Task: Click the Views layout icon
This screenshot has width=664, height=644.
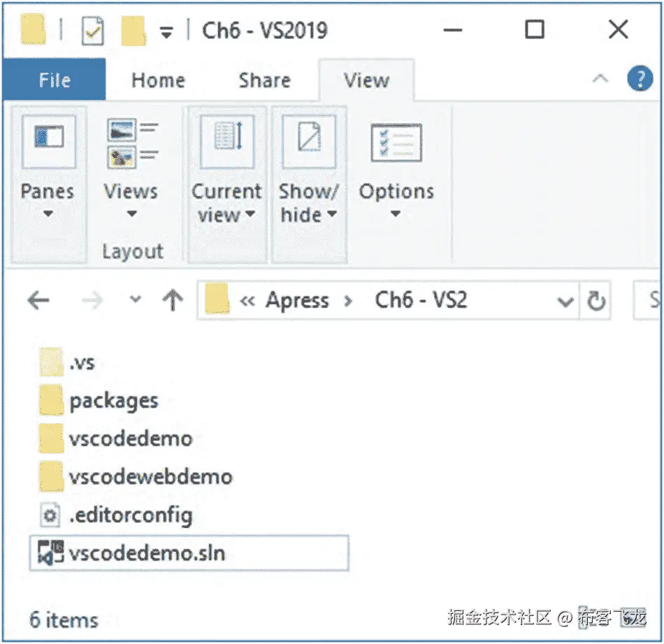Action: pos(131,143)
